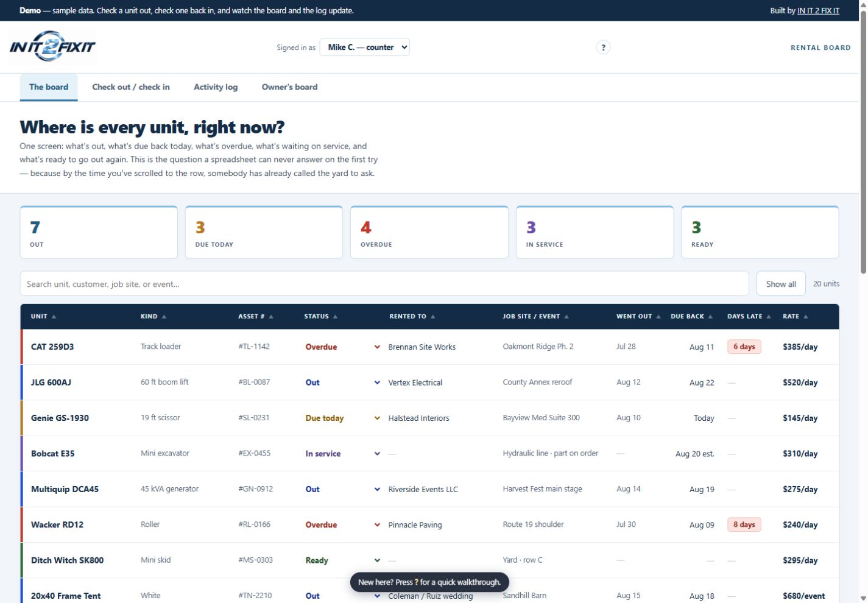Screen dimensions: 868x603
Task: Open the Signed in as user dropdown
Action: pyautogui.click(x=365, y=48)
